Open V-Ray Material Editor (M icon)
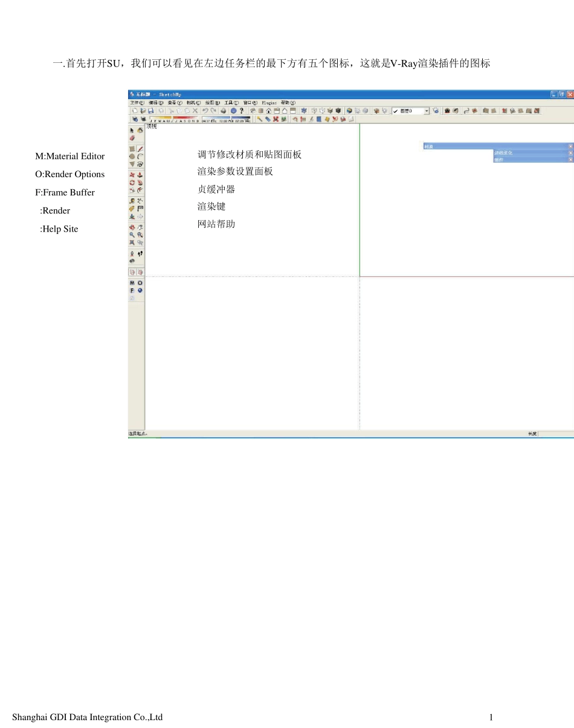 coord(132,283)
